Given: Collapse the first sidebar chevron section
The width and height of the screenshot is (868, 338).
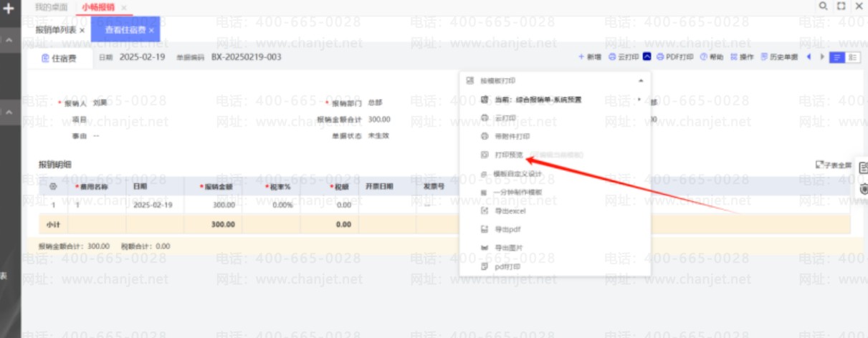Looking at the screenshot, I should point(9,40).
